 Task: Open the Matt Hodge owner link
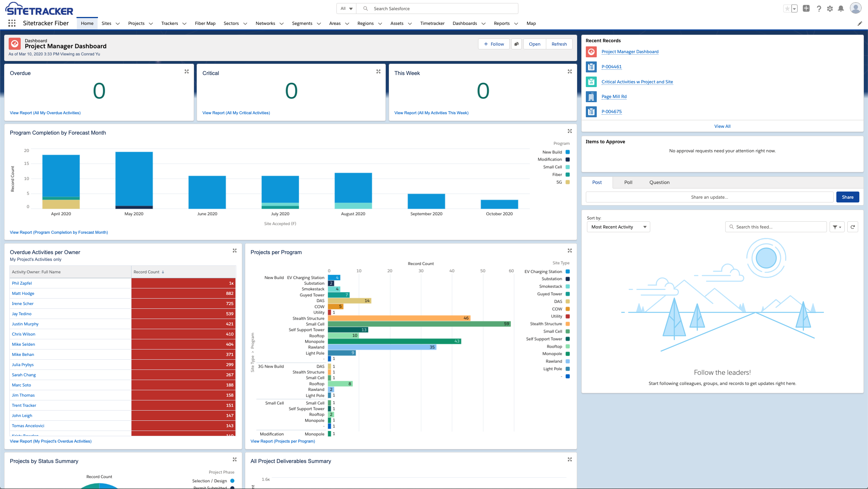[x=23, y=293]
